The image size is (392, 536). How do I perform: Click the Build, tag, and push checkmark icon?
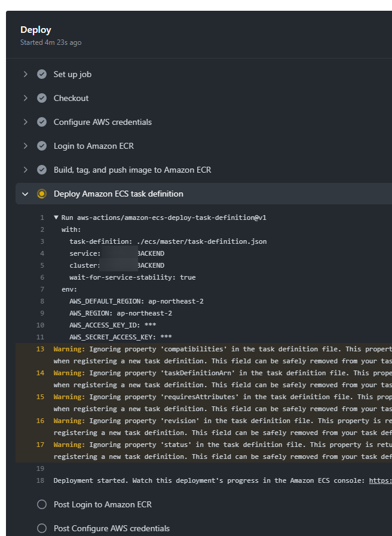point(42,170)
